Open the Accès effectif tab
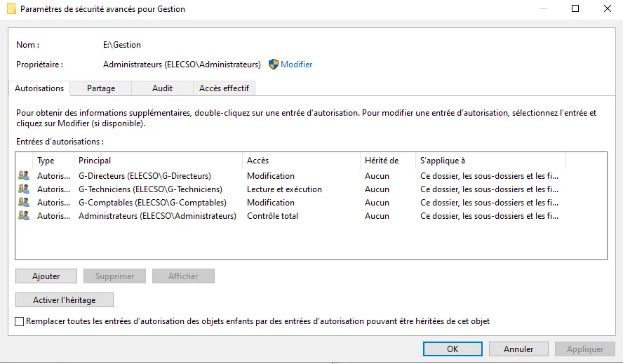The width and height of the screenshot is (623, 364). (224, 88)
